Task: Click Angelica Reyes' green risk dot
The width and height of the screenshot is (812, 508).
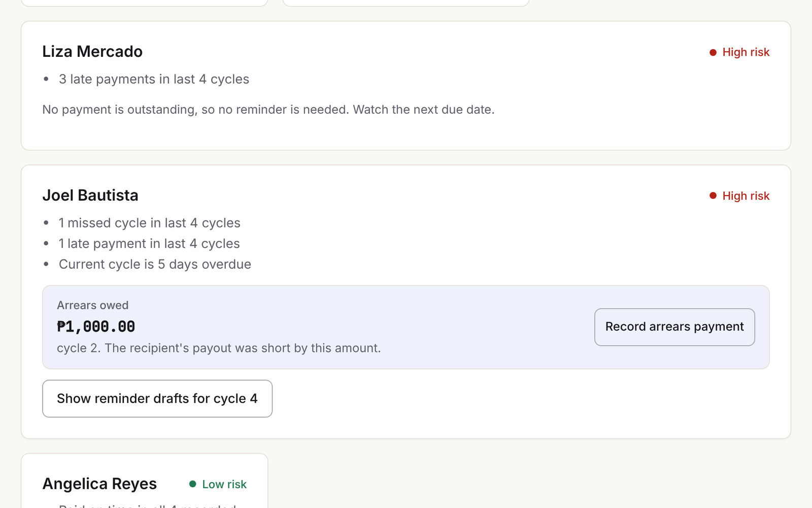Action: (x=193, y=484)
